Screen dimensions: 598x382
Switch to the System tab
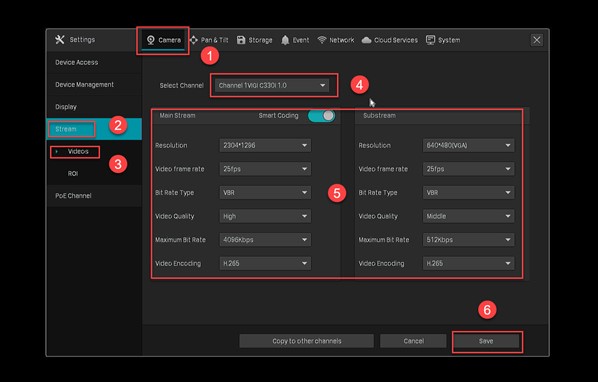tap(443, 40)
